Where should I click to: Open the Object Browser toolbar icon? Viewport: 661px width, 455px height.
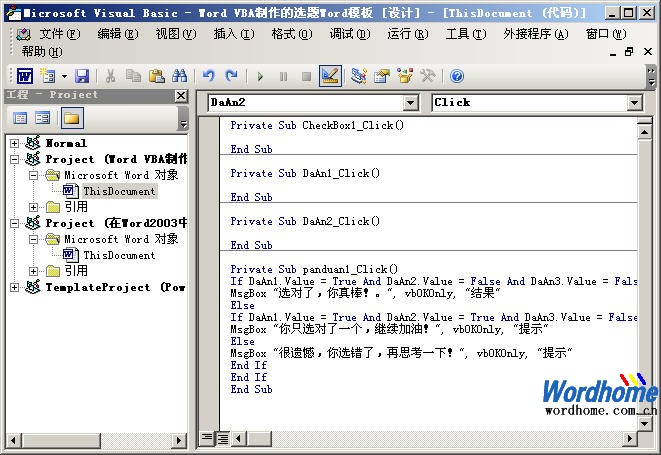405,76
